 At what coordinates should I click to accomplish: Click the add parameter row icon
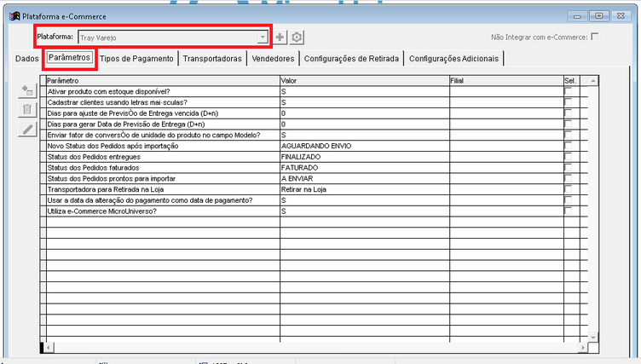click(x=27, y=90)
